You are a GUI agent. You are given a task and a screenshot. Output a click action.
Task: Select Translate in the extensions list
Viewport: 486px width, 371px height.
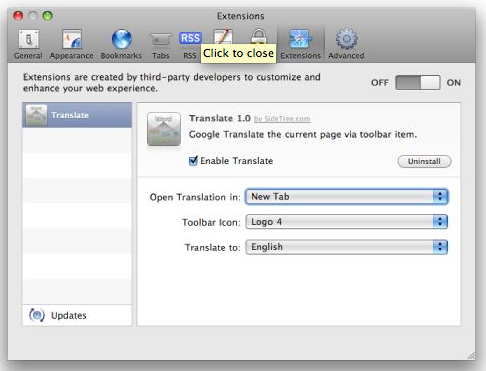77,115
